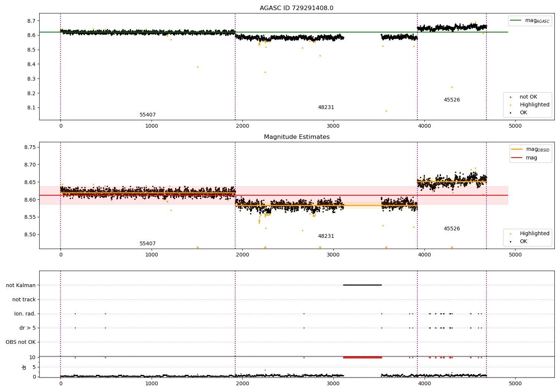This screenshot has width=560, height=392.
Task: Click obsid label 55407 in the Magnitude Estimates panel
Action: click(147, 244)
